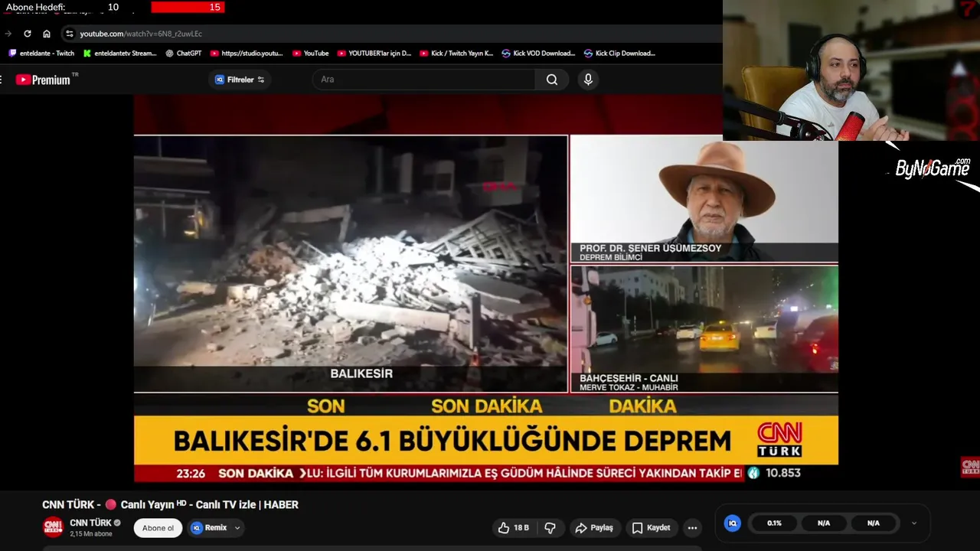Open the Kick VOD Download bookmark
Screen dimensions: 980x551
tap(538, 54)
